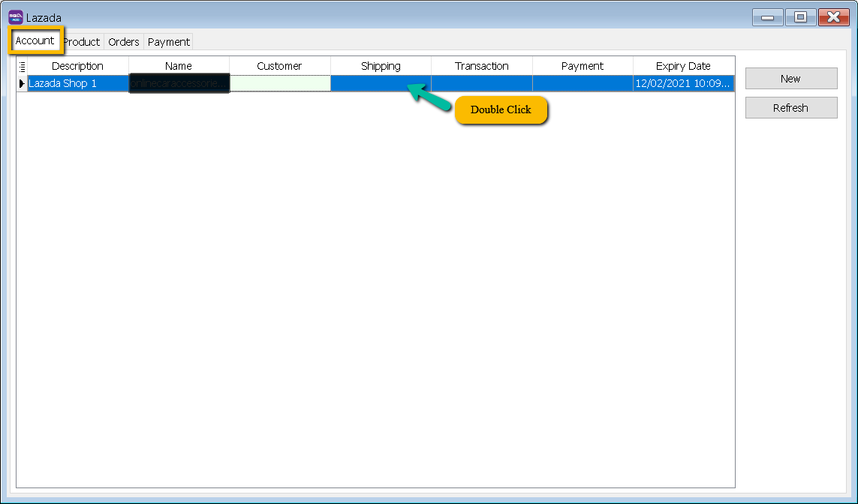The height and width of the screenshot is (504, 858).
Task: Click the Customer cell of Lazada Shop 1
Action: coord(279,84)
